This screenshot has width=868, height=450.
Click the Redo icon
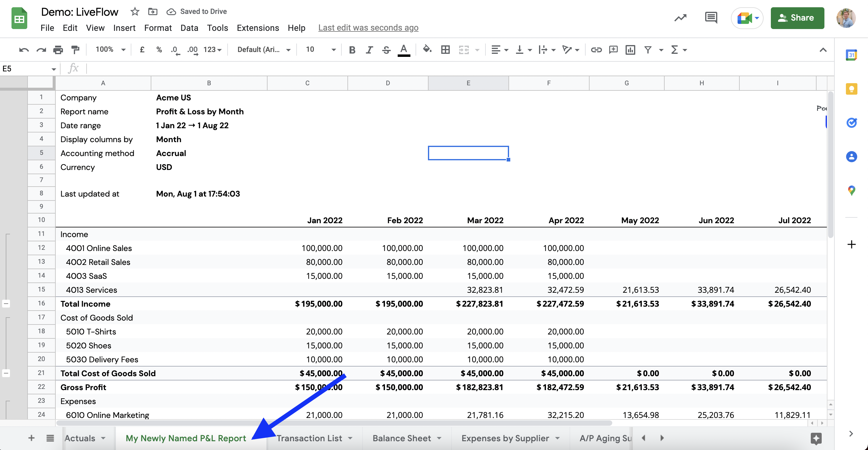point(41,50)
